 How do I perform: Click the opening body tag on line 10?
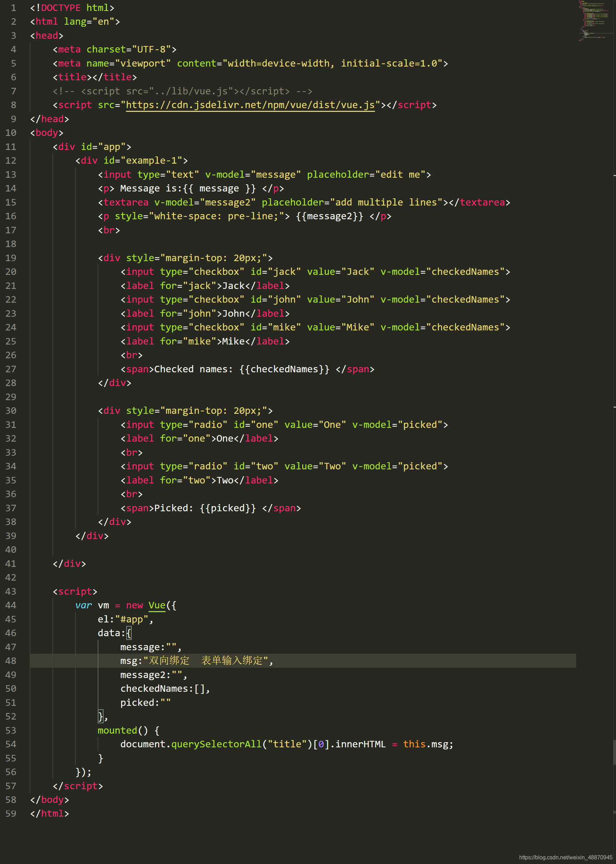click(47, 133)
